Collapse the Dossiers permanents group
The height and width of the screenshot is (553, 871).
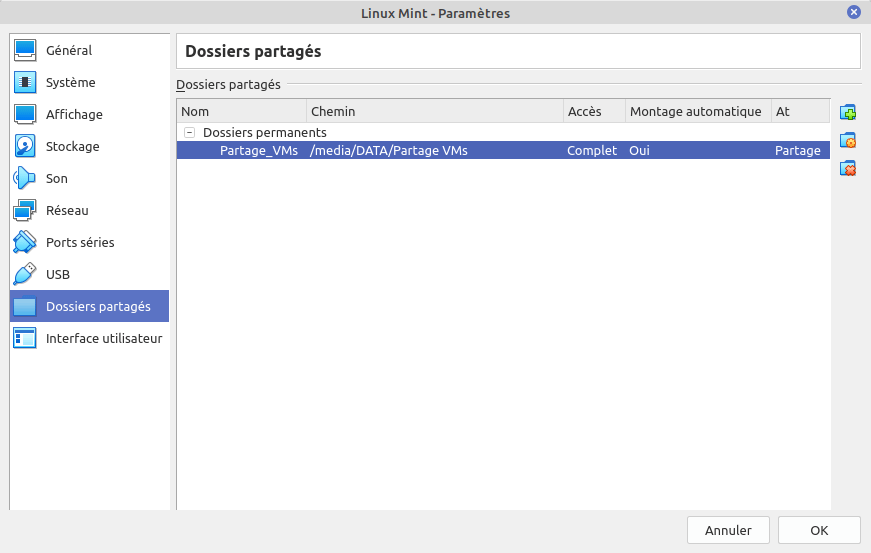[x=189, y=133]
